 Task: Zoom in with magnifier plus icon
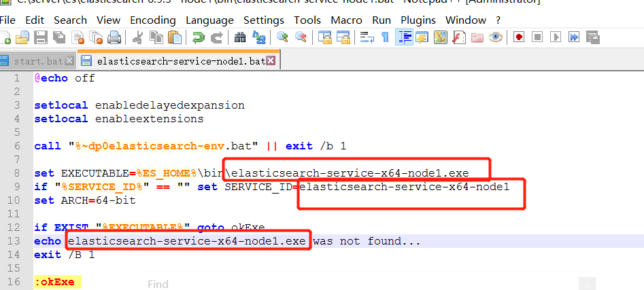(x=282, y=38)
